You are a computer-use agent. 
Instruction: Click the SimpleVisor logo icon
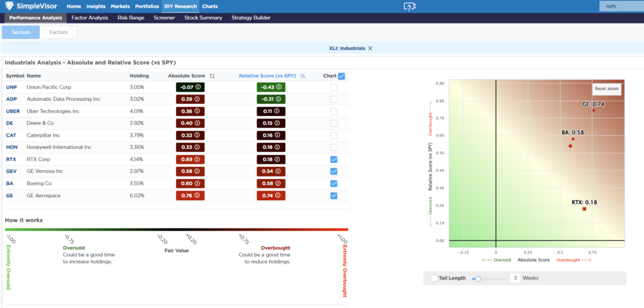point(9,6)
